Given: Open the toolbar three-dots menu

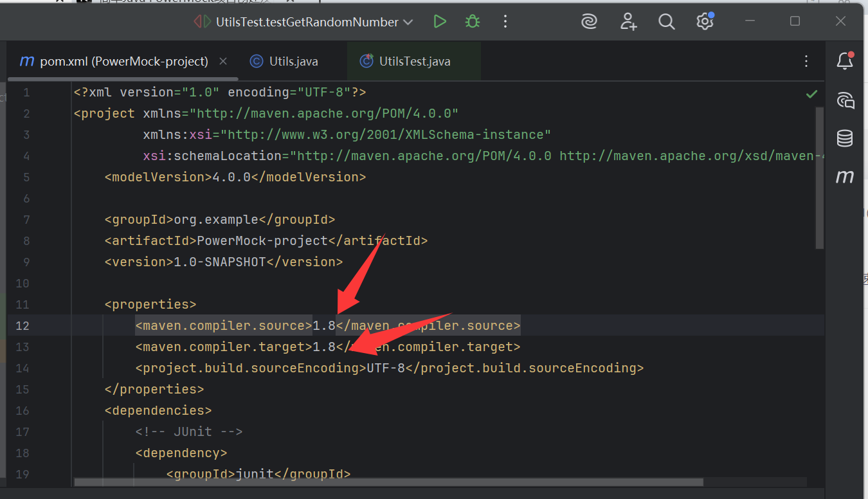Looking at the screenshot, I should pos(505,21).
